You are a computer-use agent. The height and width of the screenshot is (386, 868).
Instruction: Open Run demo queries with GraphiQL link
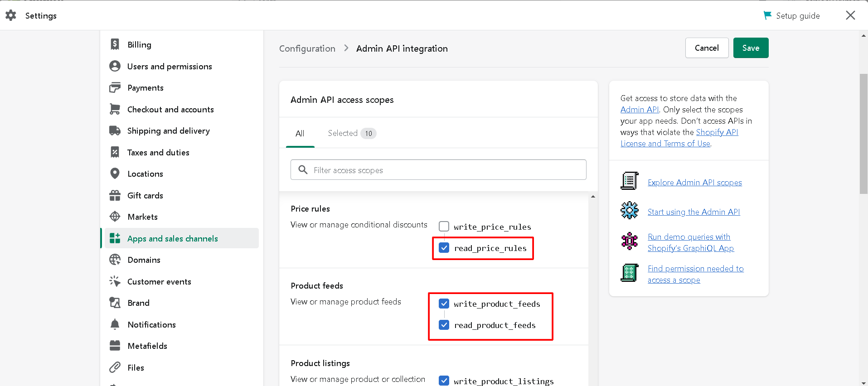click(690, 242)
